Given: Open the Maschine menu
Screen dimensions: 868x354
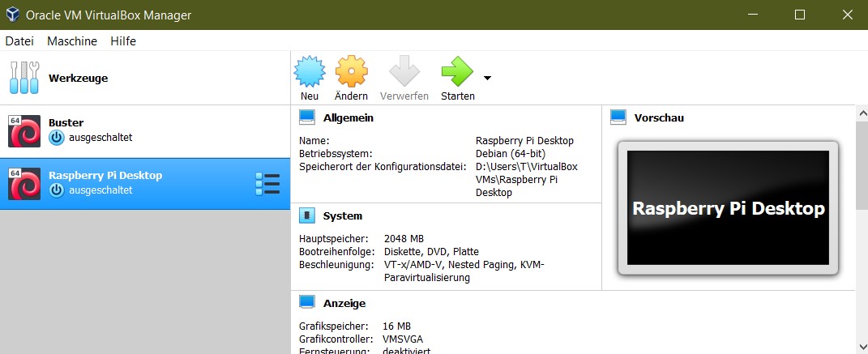Looking at the screenshot, I should tap(72, 41).
